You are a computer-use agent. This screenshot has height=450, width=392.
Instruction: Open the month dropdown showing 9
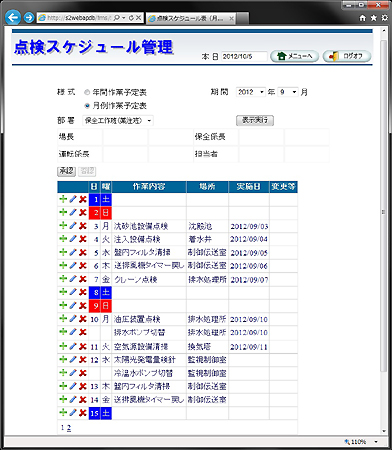tap(288, 92)
